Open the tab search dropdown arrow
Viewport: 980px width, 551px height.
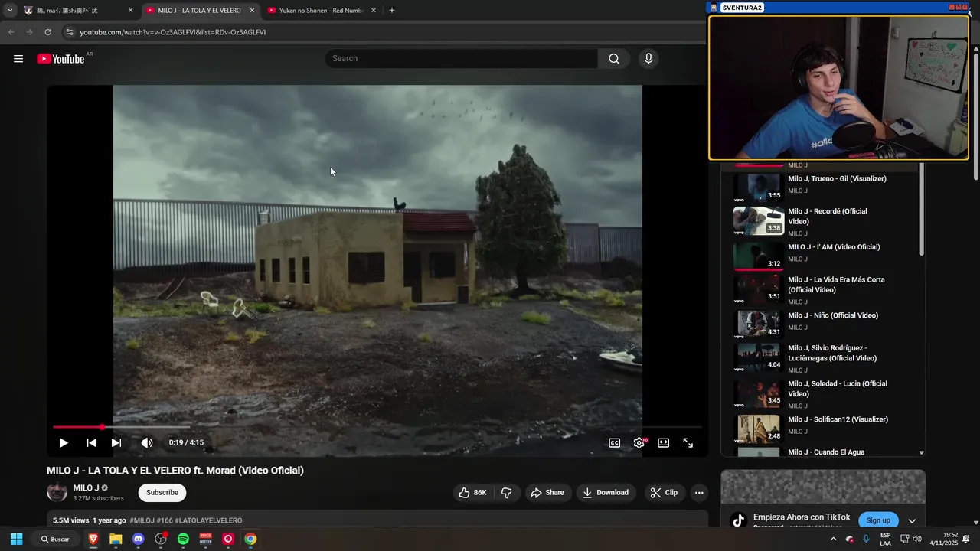coord(10,11)
